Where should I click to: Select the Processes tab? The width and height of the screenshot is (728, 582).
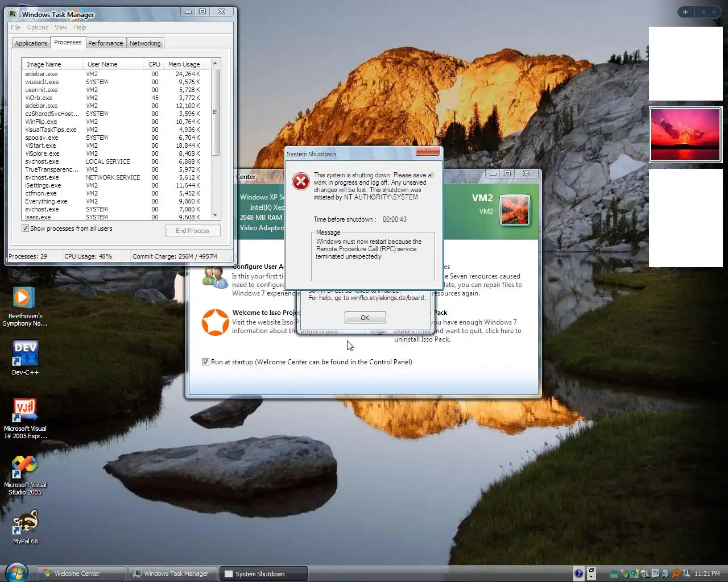coord(68,42)
